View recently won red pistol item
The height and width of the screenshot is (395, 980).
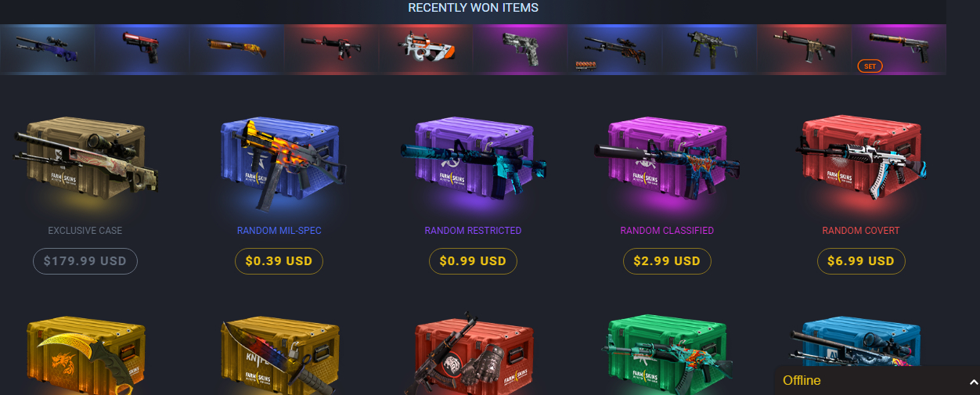pyautogui.click(x=142, y=49)
